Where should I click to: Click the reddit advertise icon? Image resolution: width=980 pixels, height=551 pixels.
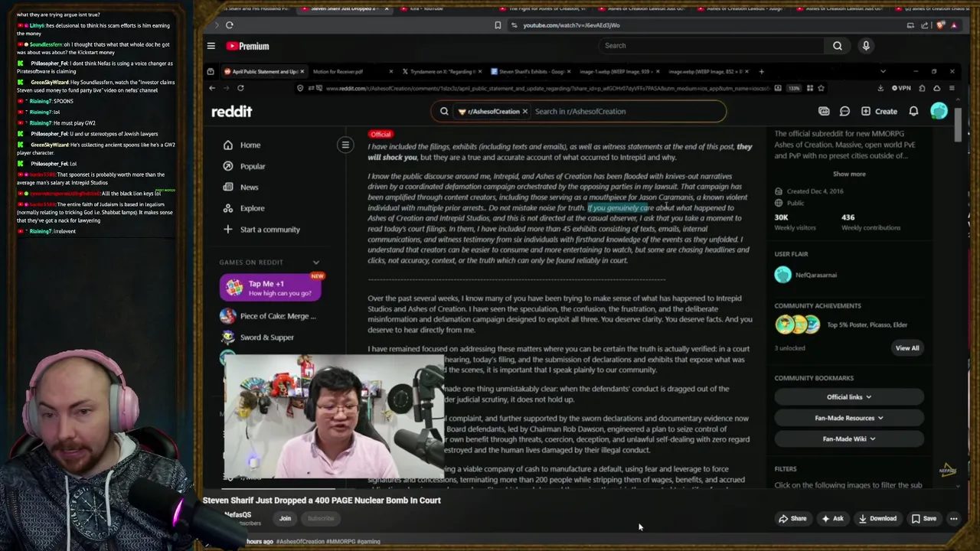pos(824,112)
